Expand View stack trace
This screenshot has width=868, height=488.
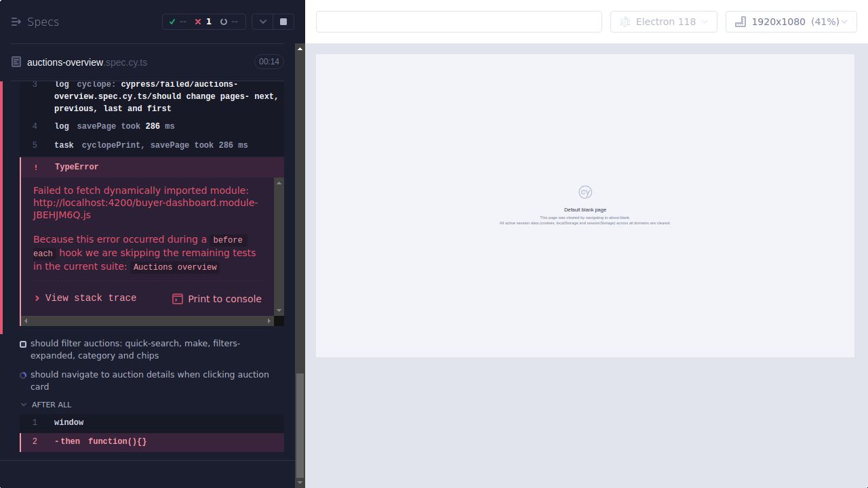point(85,298)
